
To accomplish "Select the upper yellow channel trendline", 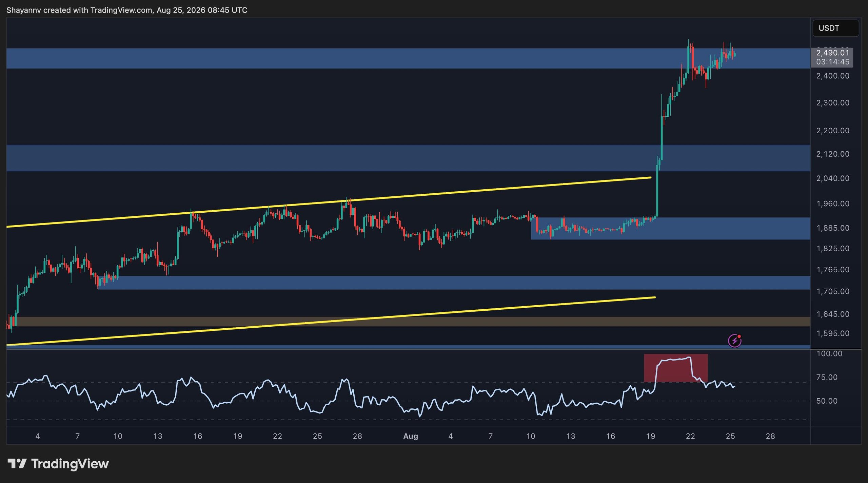I will pos(329,202).
